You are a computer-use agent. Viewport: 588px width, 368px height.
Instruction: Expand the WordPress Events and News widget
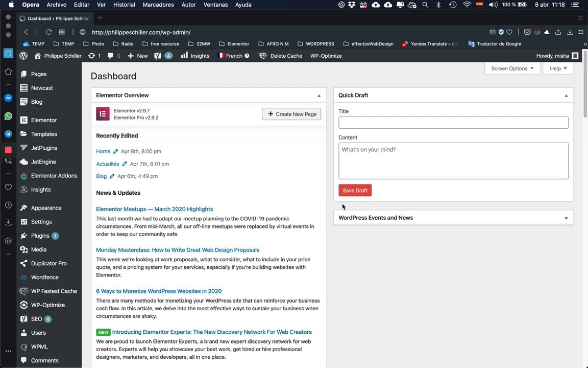click(566, 218)
